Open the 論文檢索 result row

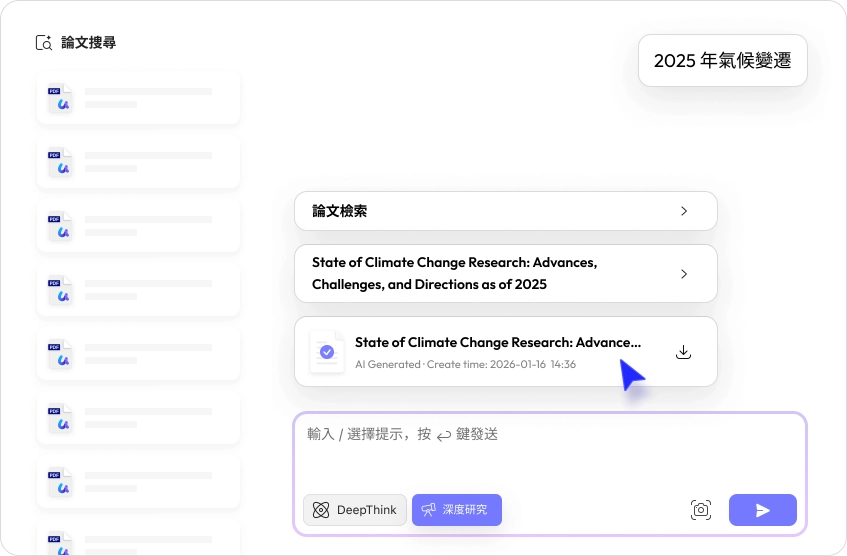[x=505, y=211]
